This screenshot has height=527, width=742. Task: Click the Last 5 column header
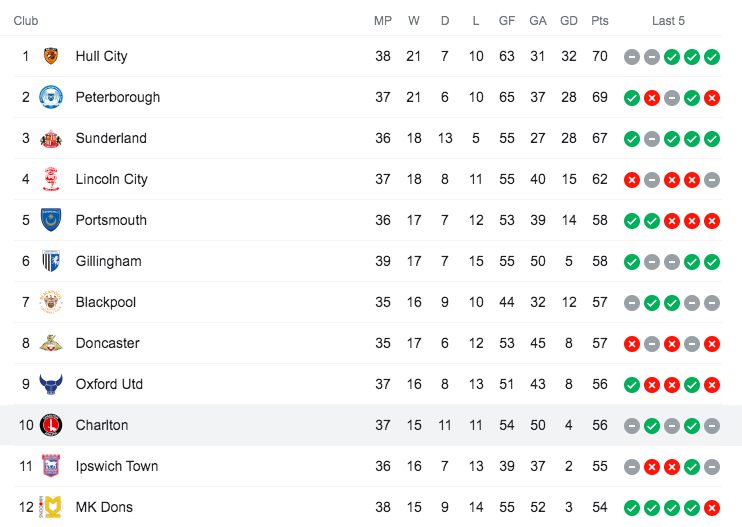coord(668,20)
